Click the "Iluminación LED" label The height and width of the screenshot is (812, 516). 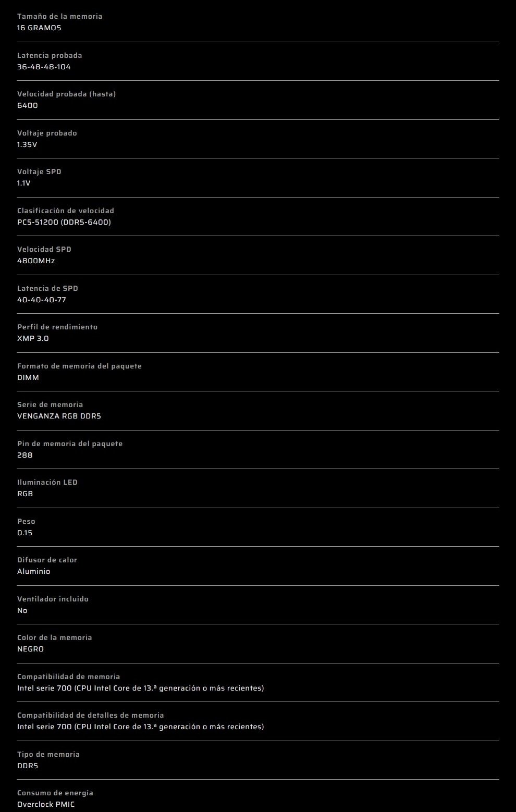pos(47,482)
